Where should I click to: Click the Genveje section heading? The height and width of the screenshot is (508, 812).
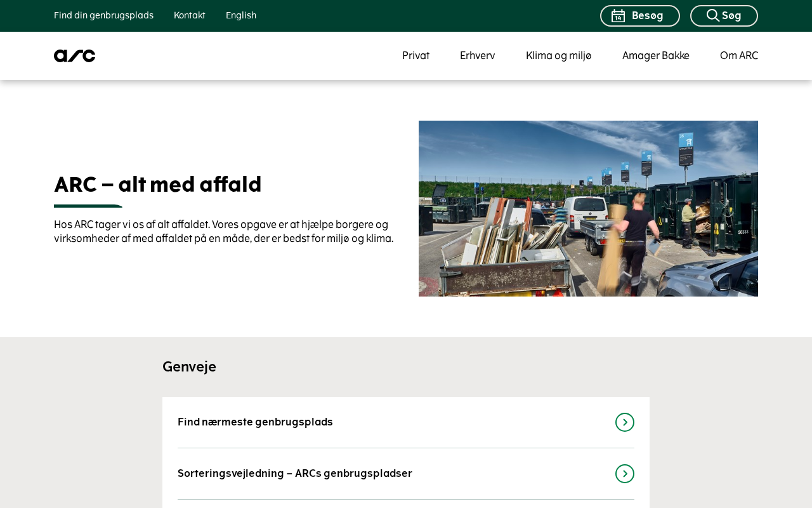pos(189,367)
